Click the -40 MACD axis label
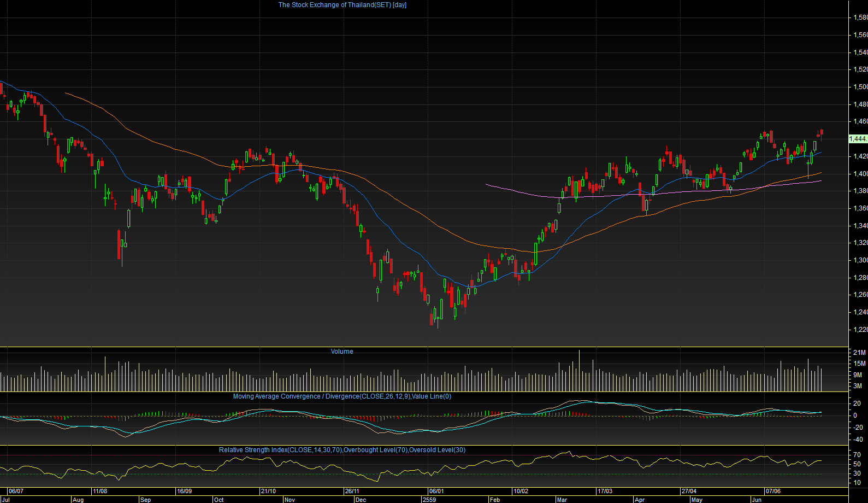 pyautogui.click(x=858, y=440)
